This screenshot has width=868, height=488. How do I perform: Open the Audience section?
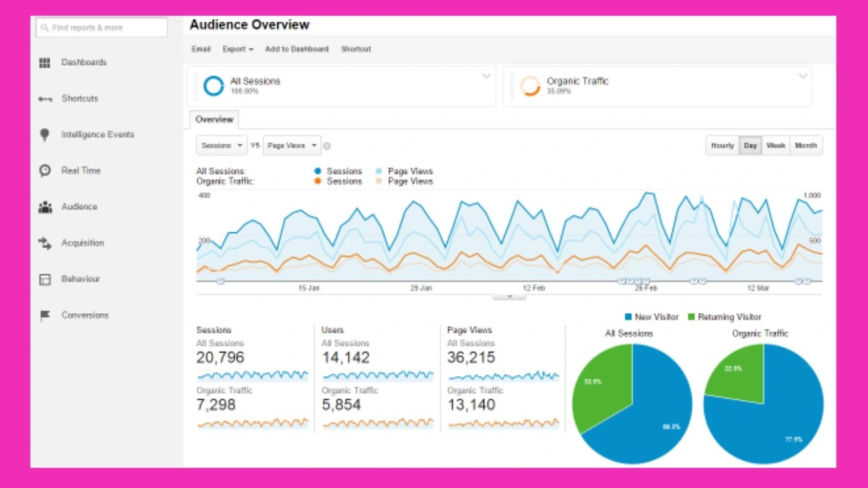[79, 207]
